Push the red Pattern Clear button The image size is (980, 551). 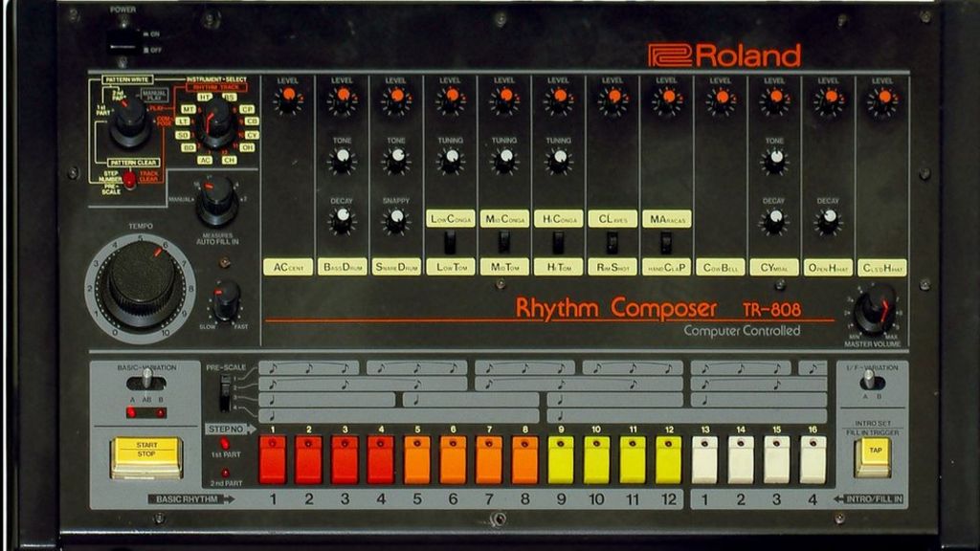(129, 180)
